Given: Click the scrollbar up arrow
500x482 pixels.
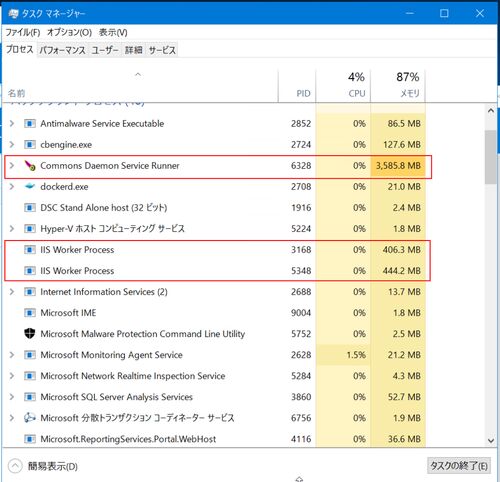Looking at the screenshot, I should [x=491, y=111].
